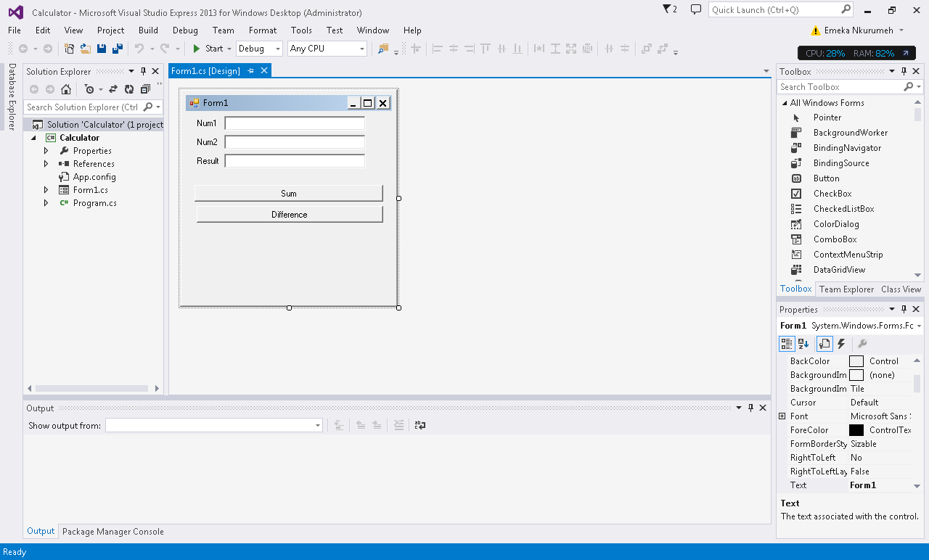Close the Form1.cs [Design] tab
The image size is (929, 560).
[x=264, y=70]
